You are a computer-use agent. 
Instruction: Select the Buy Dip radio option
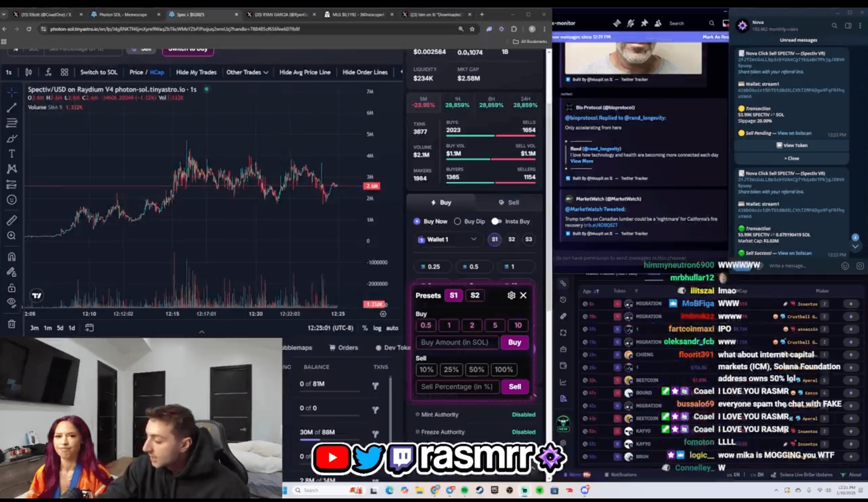[469, 221]
